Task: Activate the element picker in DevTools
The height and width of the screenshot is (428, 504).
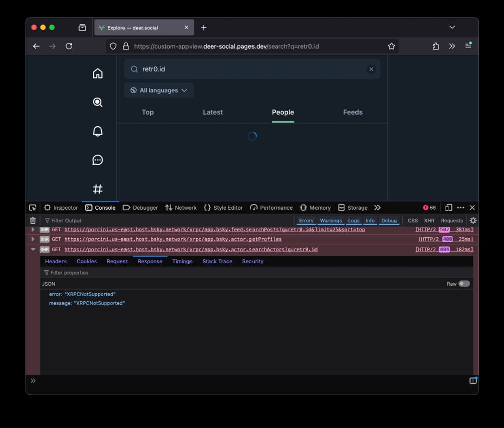Action: click(33, 208)
